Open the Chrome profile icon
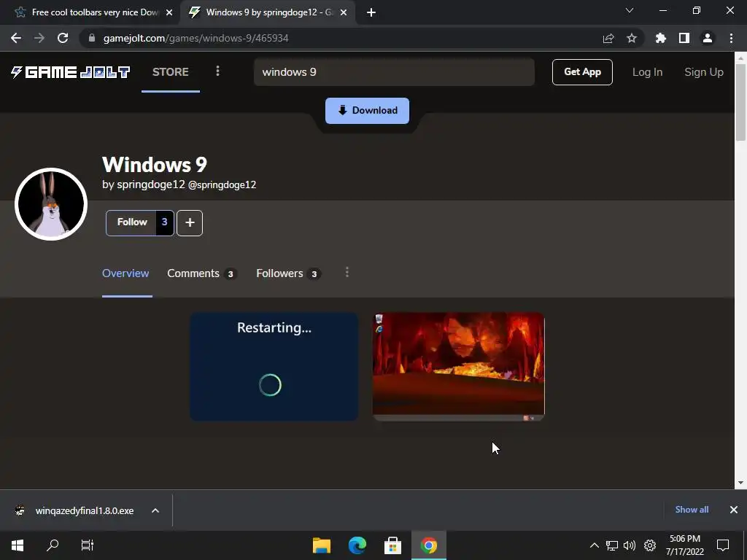Image resolution: width=747 pixels, height=560 pixels. [708, 38]
